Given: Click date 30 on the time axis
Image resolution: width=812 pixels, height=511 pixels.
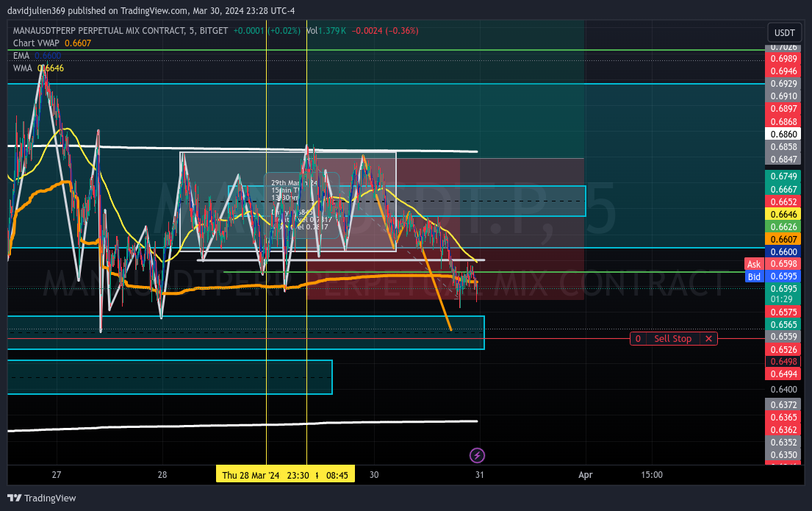Looking at the screenshot, I should (x=374, y=475).
